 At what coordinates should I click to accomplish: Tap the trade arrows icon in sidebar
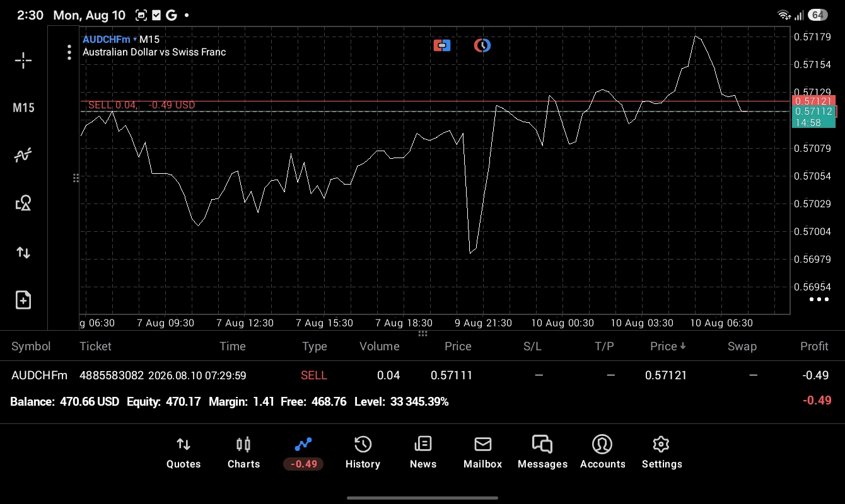pyautogui.click(x=23, y=253)
